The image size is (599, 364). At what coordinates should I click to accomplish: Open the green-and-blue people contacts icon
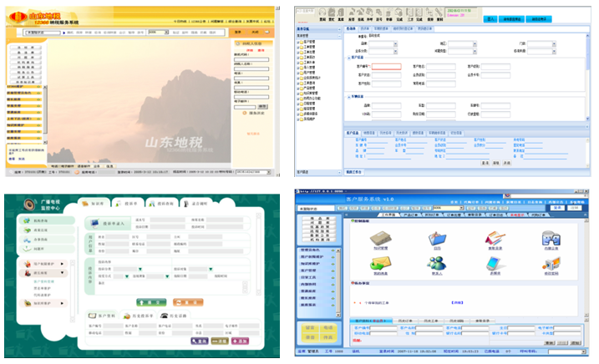[437, 263]
